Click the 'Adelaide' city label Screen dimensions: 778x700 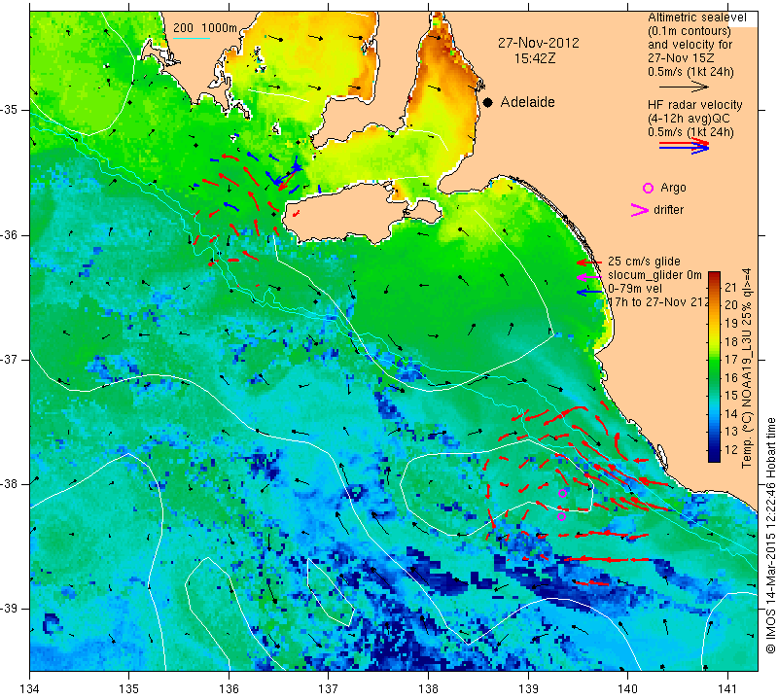(x=527, y=102)
